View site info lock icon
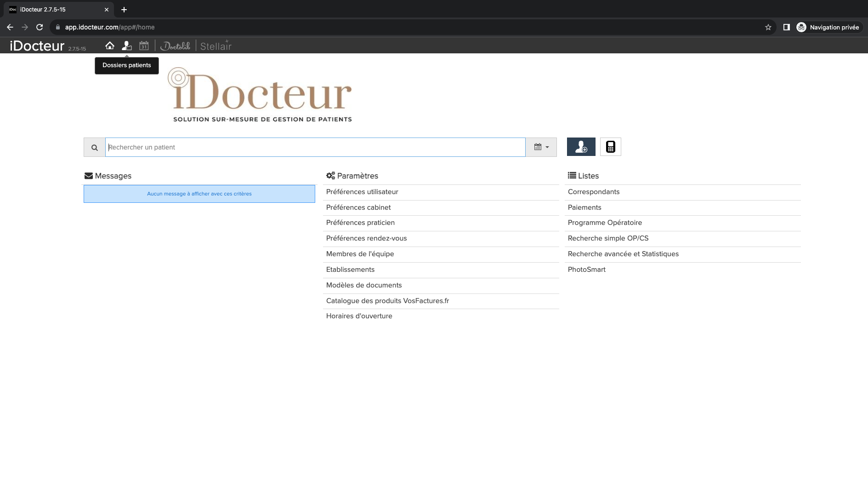The width and height of the screenshot is (868, 477). tap(58, 27)
